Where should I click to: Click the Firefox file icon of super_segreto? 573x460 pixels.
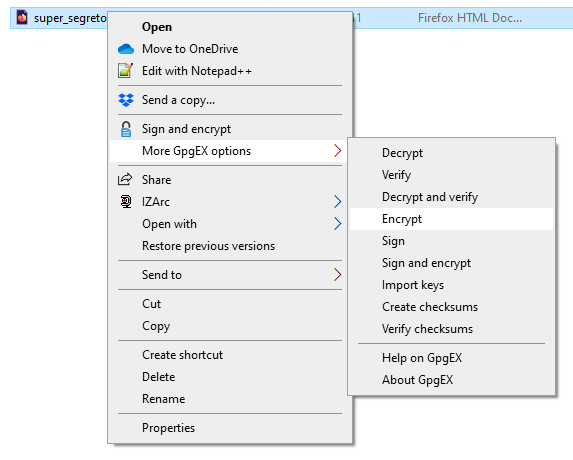pyautogui.click(x=22, y=18)
